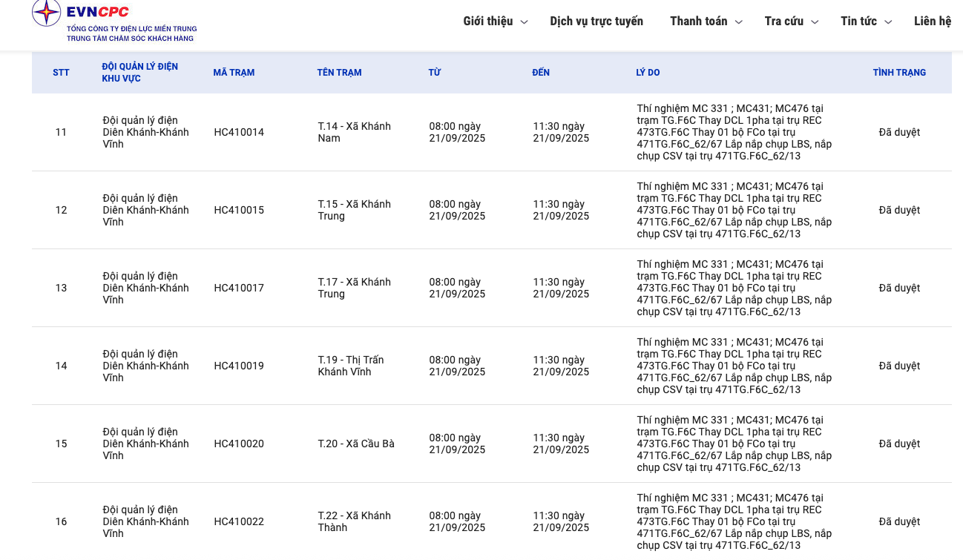
Task: Click the Mã trạm column header
Action: [234, 73]
